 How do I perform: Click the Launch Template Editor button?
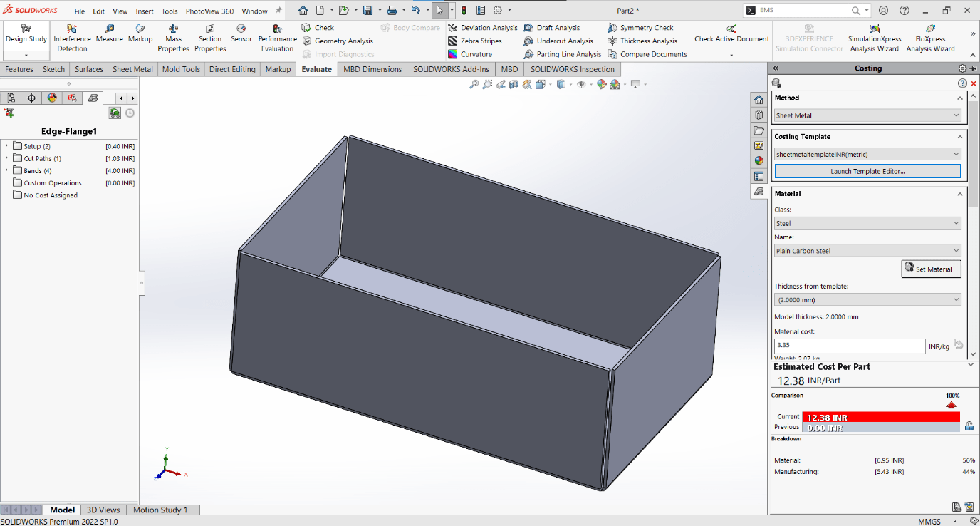pos(867,170)
